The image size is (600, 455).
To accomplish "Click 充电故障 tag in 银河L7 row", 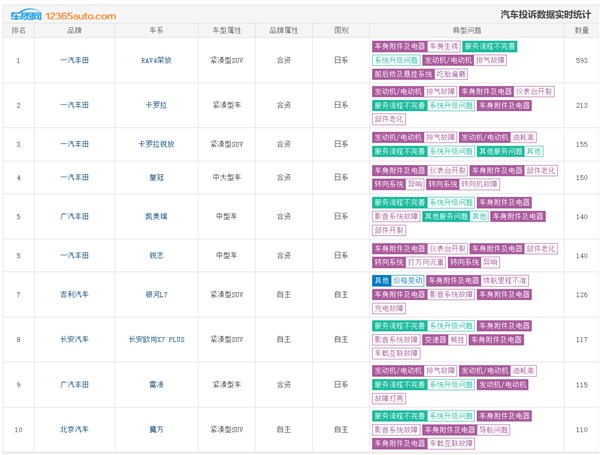I will [x=389, y=308].
